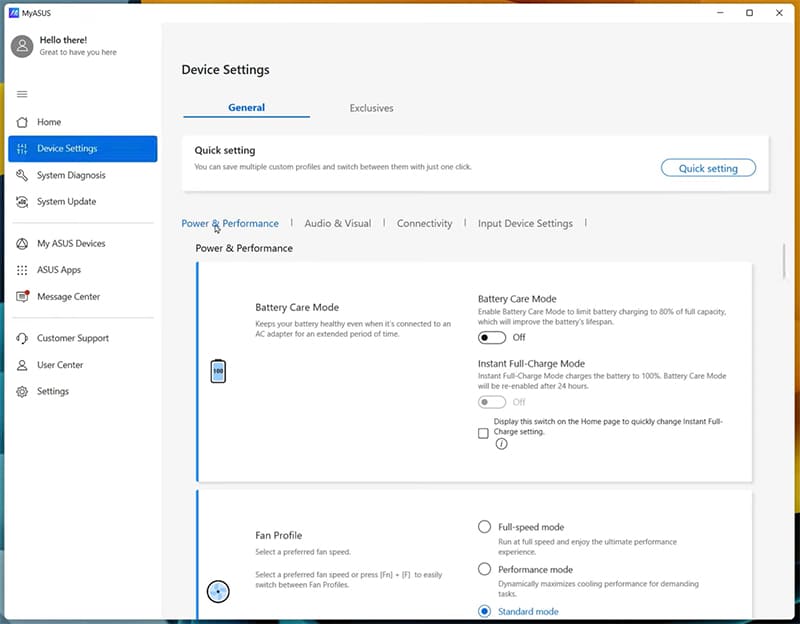Screen dimensions: 800x624
Task: Select Full-speed mode fan profile
Action: 485,527
